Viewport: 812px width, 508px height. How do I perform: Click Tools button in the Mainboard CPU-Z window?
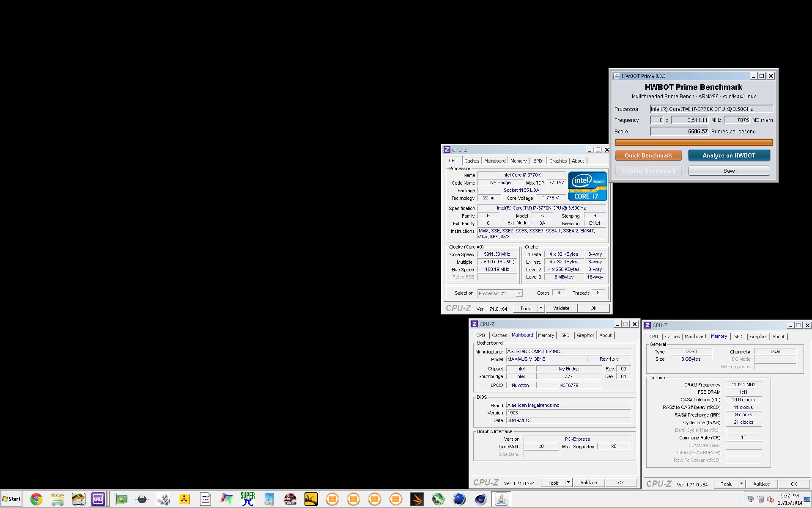[553, 483]
